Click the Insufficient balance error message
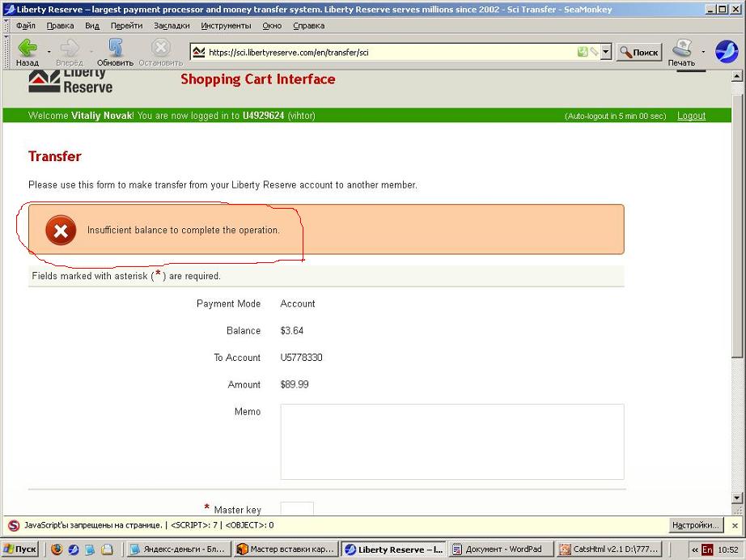Viewport: 746px width, 560px height. coord(183,231)
